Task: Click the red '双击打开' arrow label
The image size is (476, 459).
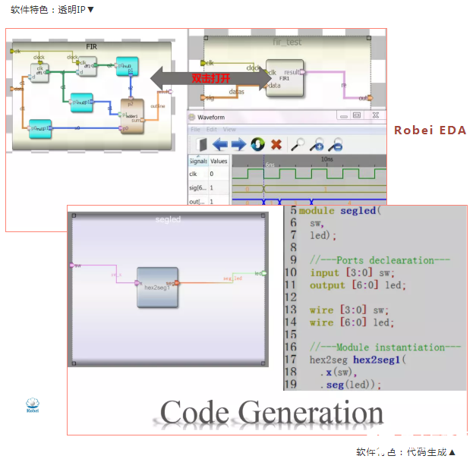Action: click(x=211, y=78)
